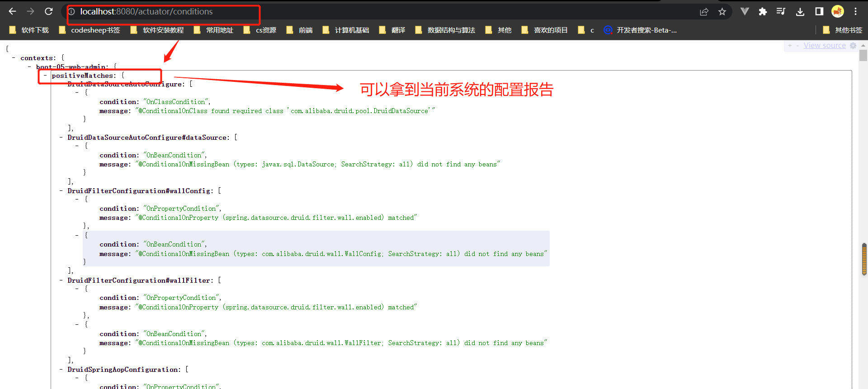Open the 常用地址 bookmark folder
The width and height of the screenshot is (868, 389).
213,30
